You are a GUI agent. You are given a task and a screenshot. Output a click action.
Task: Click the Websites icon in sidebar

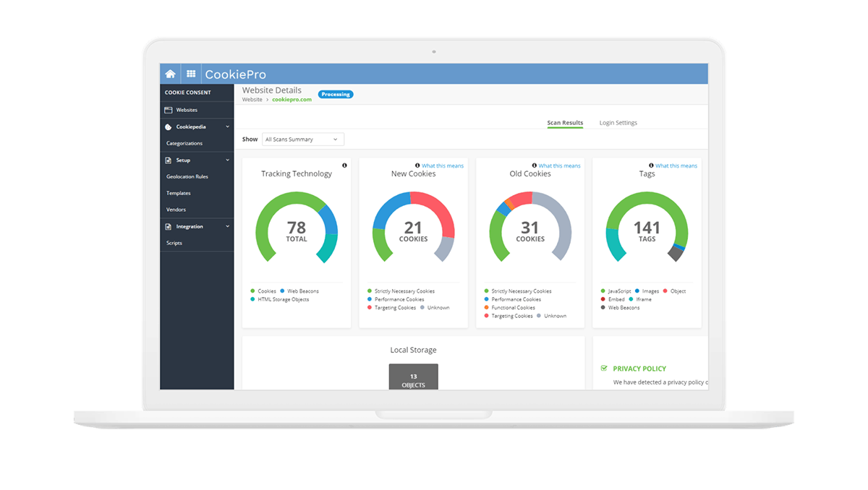(169, 110)
